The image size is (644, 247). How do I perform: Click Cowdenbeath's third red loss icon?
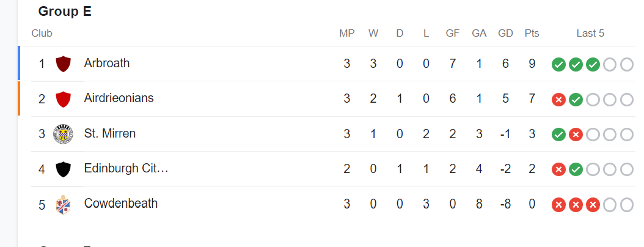[x=593, y=205]
